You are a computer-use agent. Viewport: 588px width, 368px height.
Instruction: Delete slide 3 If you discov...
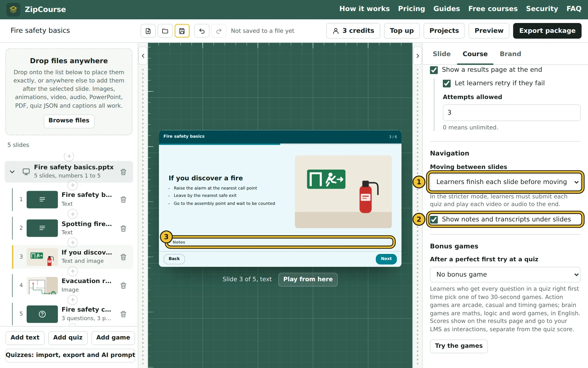123,257
